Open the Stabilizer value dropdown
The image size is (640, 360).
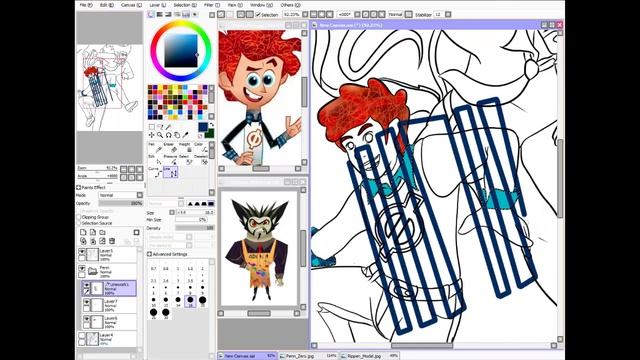click(x=448, y=14)
